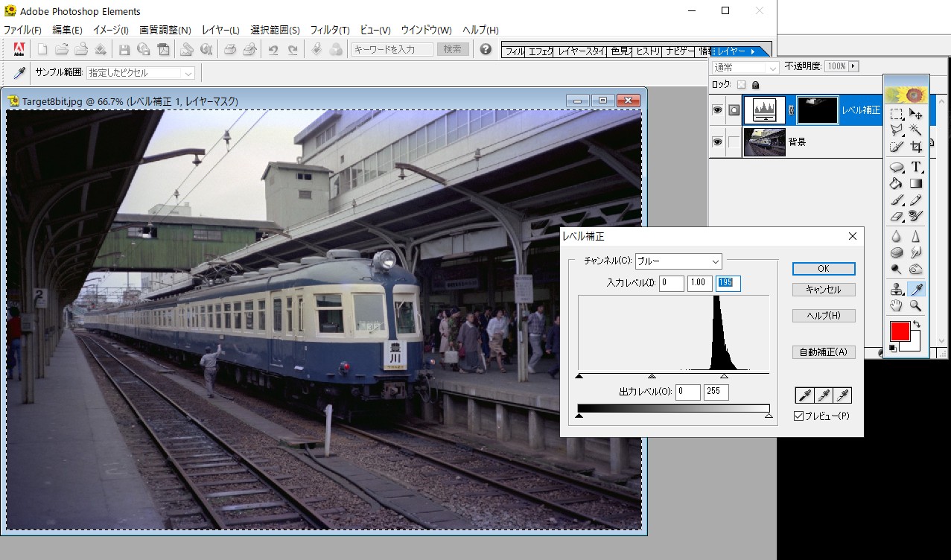Open the 不透明度 slider arrow

click(853, 66)
